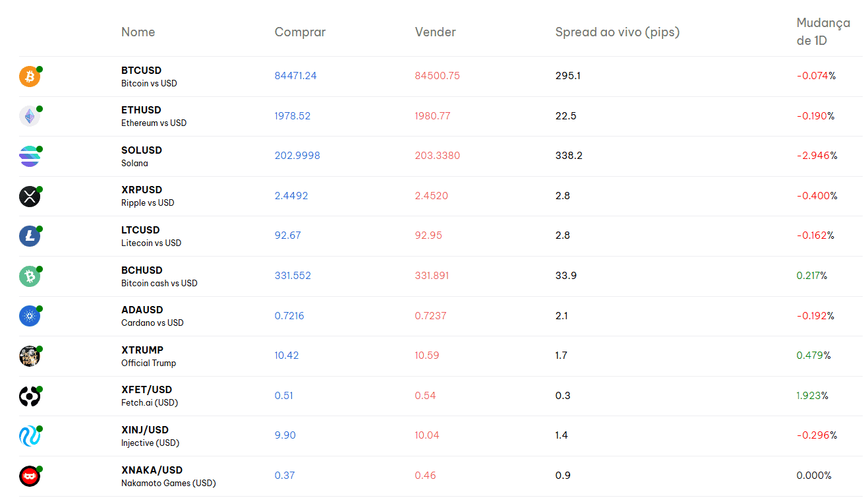The height and width of the screenshot is (498, 868).
Task: Click the Fetch.ai logo icon
Action: click(30, 396)
